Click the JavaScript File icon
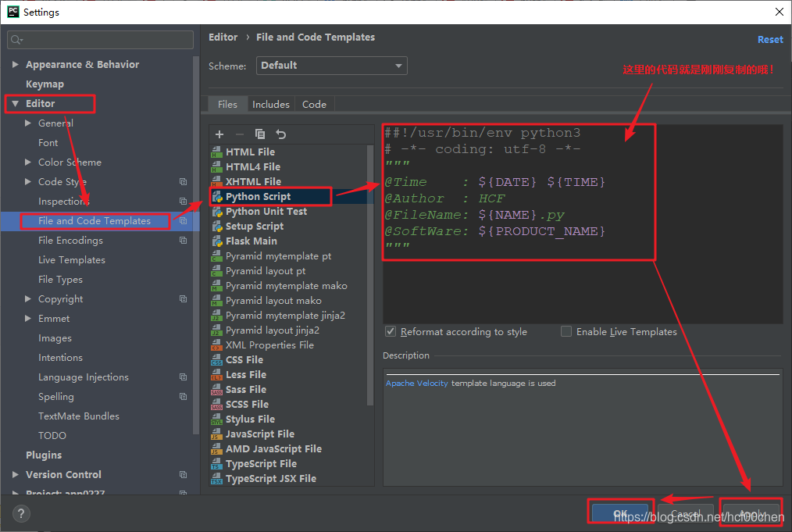 pos(216,434)
